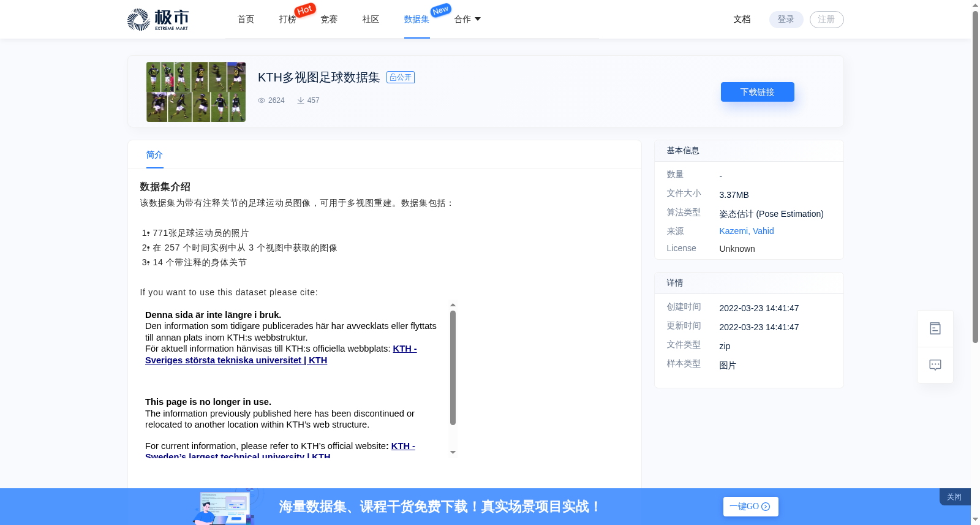Click the 姿态估计 (Pose Estimation) value
980x525 pixels.
pyautogui.click(x=771, y=214)
